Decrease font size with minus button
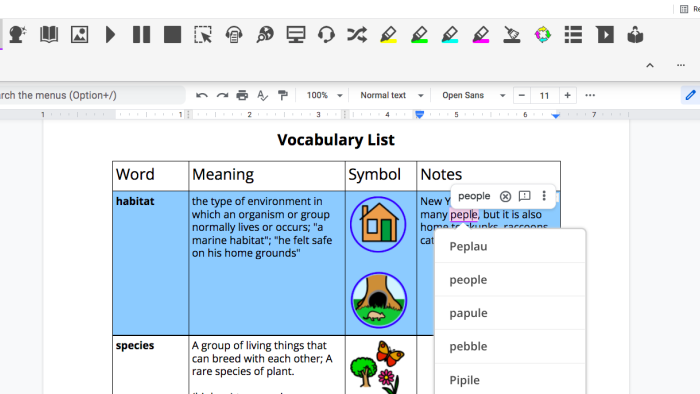 click(x=521, y=95)
